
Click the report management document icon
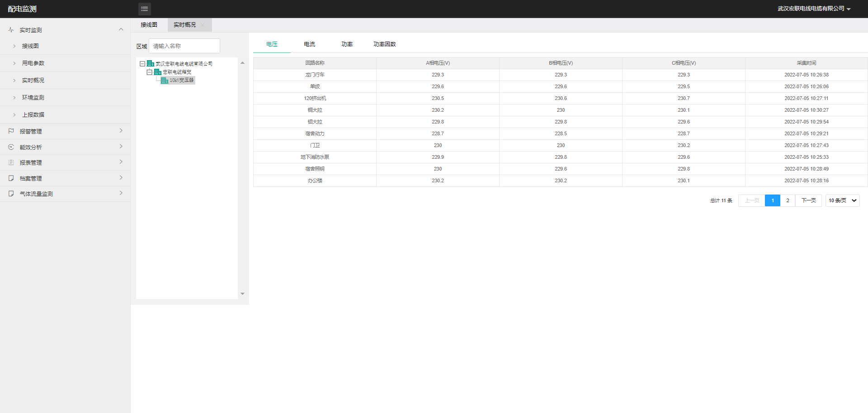11,162
